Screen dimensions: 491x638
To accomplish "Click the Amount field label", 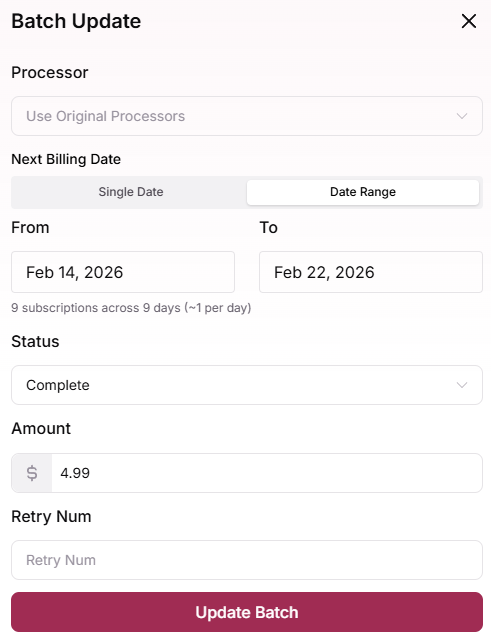I will coord(41,428).
